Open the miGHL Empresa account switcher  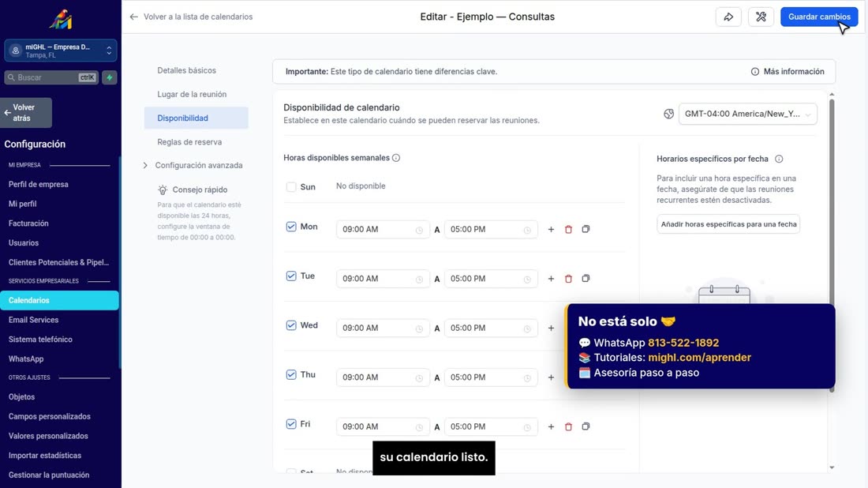pos(60,51)
